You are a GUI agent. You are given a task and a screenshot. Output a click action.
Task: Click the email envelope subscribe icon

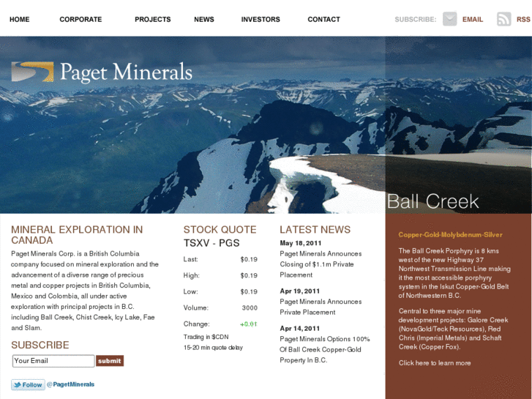(x=449, y=19)
